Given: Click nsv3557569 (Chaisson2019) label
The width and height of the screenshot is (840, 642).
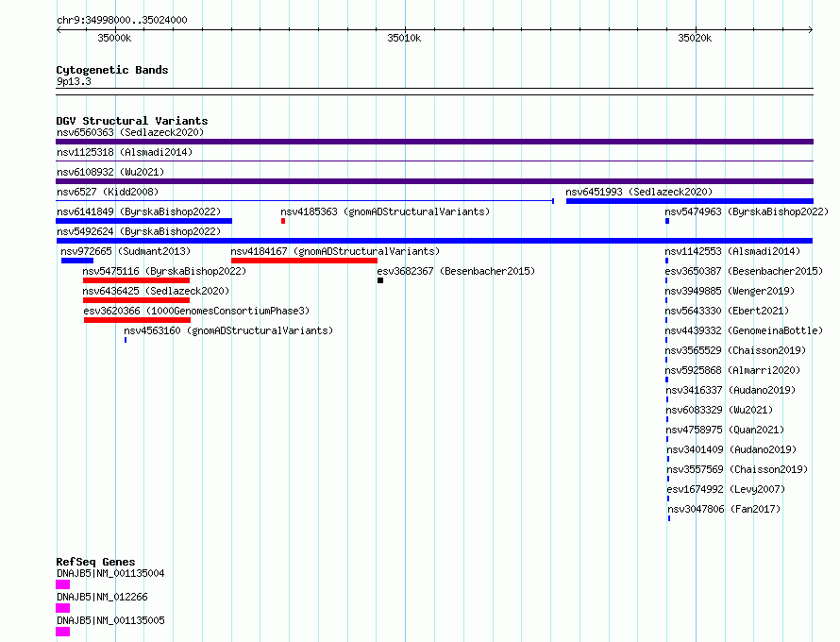Looking at the screenshot, I should pyautogui.click(x=738, y=469).
